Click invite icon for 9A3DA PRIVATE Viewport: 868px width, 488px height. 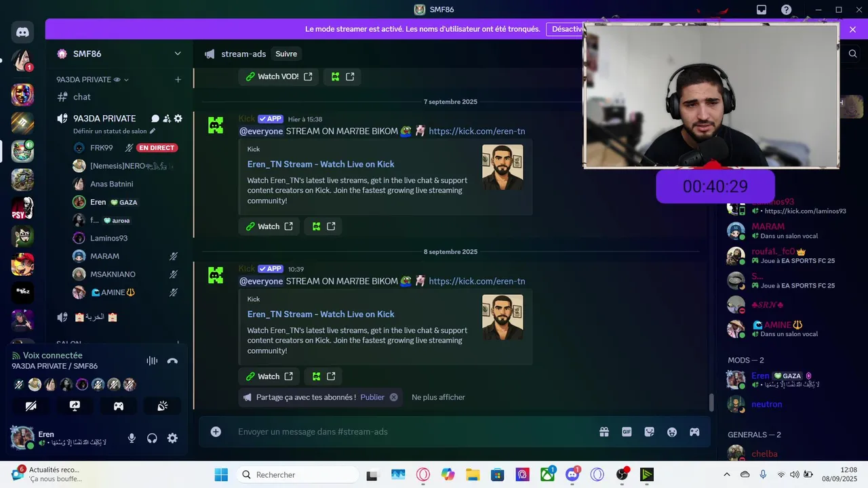(x=167, y=119)
